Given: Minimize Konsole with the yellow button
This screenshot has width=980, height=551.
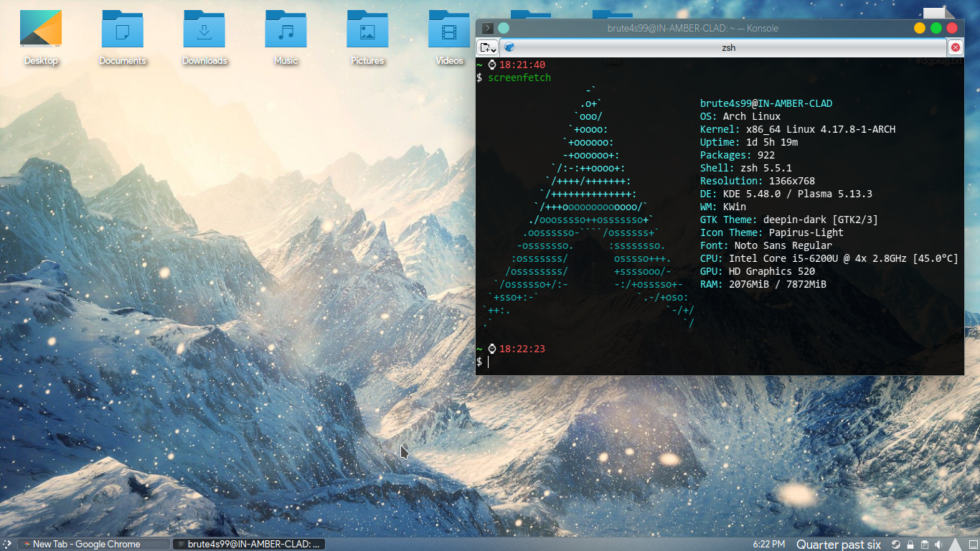Looking at the screenshot, I should [x=920, y=28].
